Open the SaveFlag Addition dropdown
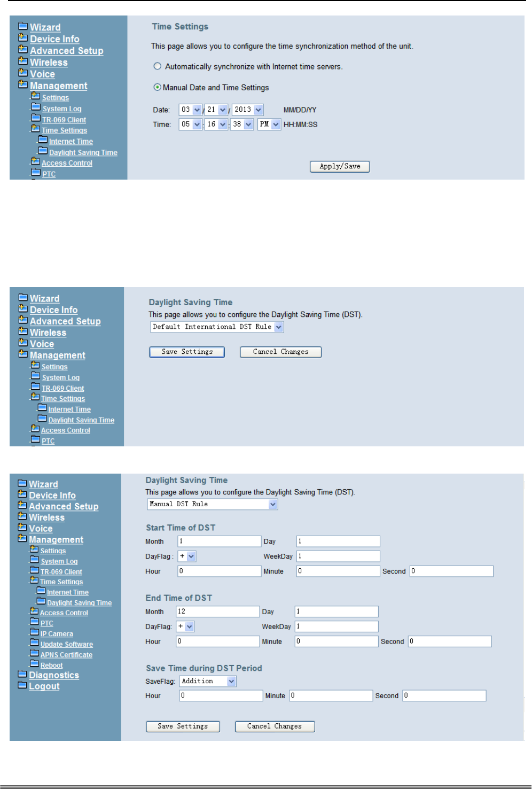 click(208, 681)
